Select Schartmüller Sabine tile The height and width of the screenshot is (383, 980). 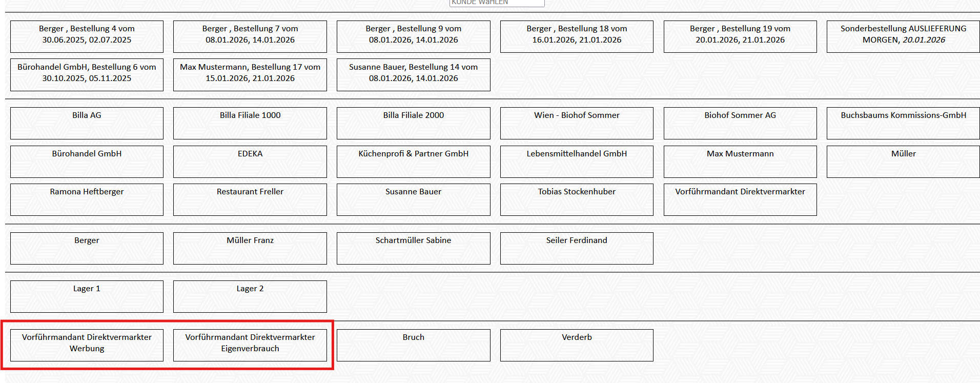click(413, 248)
